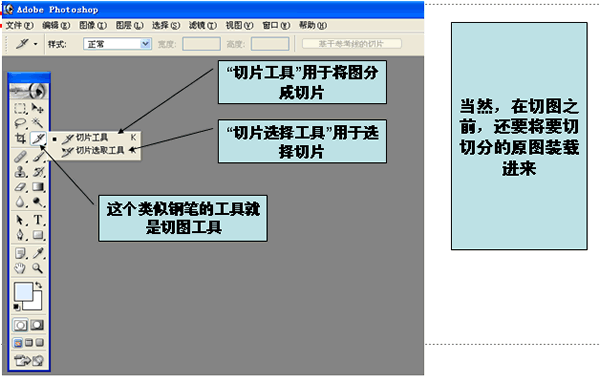The width and height of the screenshot is (600, 384).
Task: Open the 滤镜 menu
Action: 202,26
